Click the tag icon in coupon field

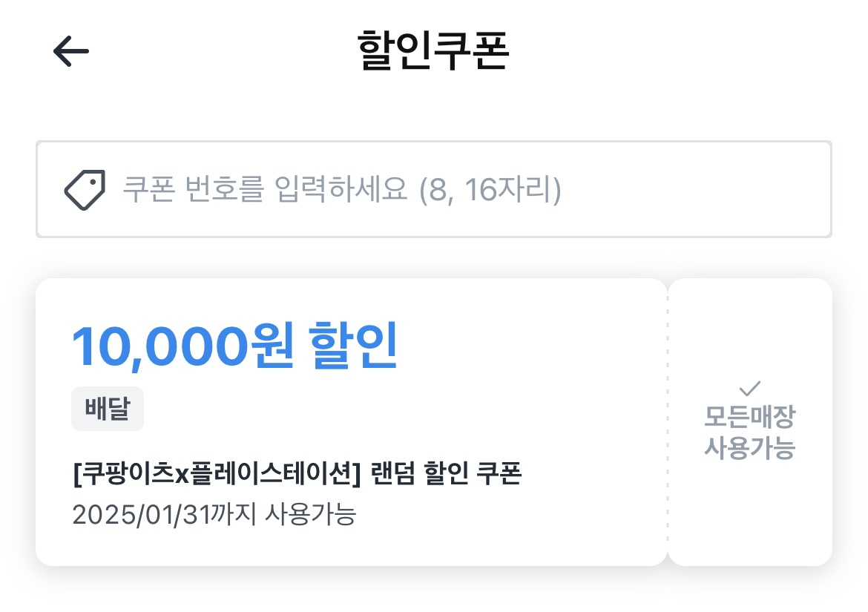click(x=83, y=190)
